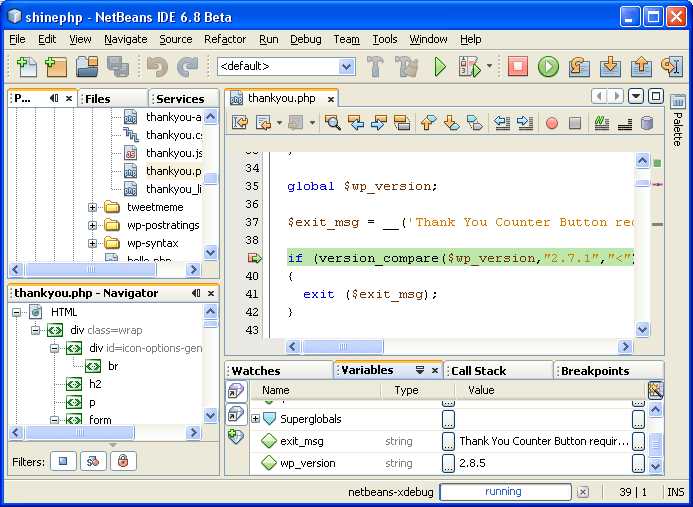
Task: Start Macro Recording with the red circle
Action: pyautogui.click(x=552, y=123)
